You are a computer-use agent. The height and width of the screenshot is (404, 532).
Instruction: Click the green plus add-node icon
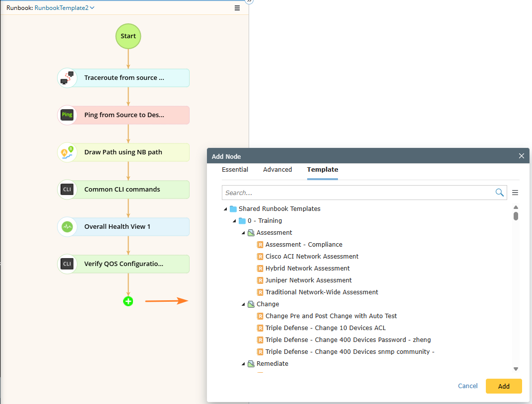(x=128, y=301)
